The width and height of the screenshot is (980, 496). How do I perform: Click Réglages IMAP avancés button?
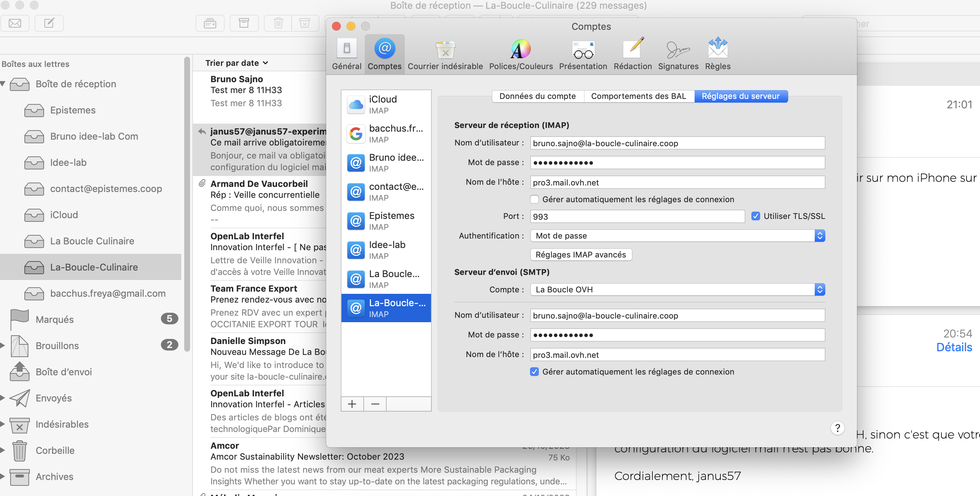click(x=581, y=255)
